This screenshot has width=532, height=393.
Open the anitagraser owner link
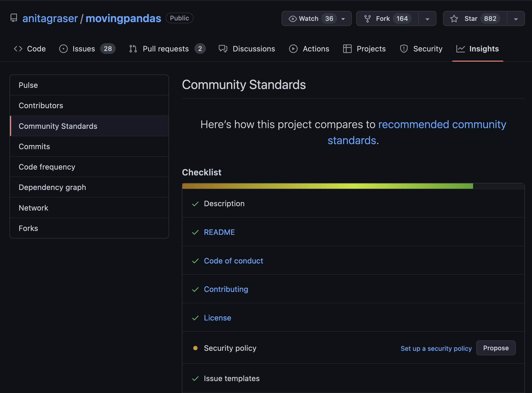[x=50, y=18]
